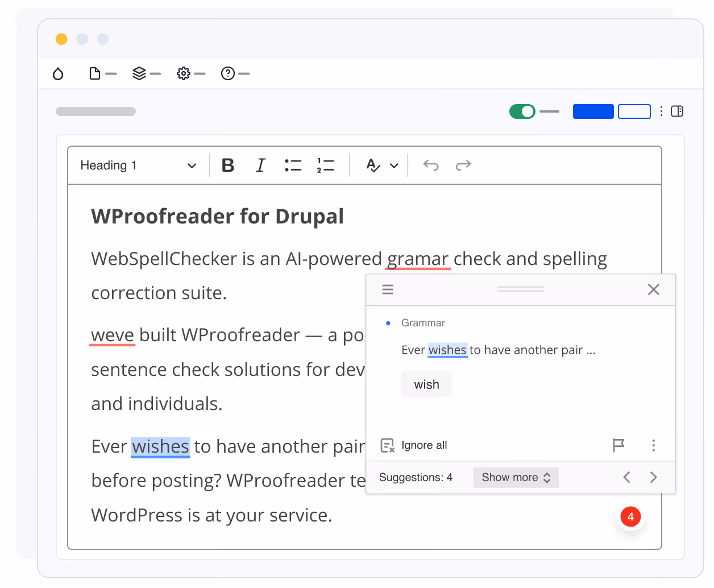The image size is (714, 588).
Task: Toggle bold formatting in the editor toolbar
Action: [227, 165]
